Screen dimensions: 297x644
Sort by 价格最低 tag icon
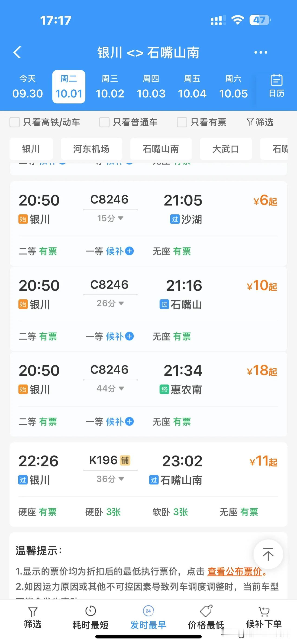tap(206, 611)
